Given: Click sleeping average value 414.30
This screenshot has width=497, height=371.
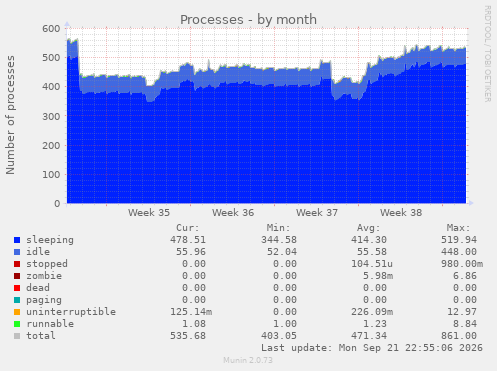Looking at the screenshot, I should click(x=369, y=240).
